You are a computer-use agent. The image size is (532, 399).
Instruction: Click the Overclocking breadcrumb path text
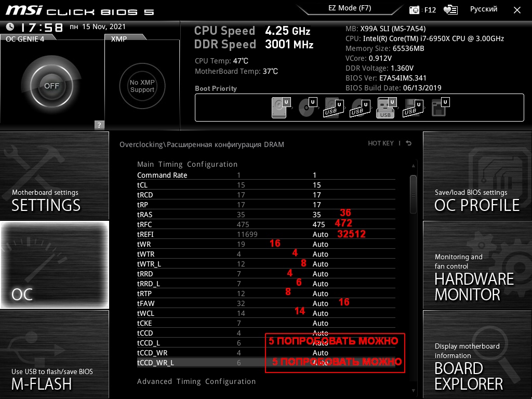[202, 144]
